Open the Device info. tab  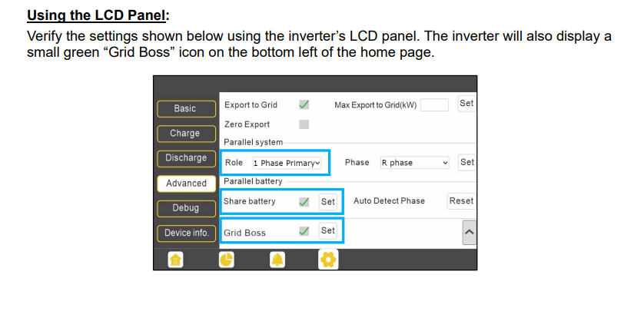click(186, 233)
